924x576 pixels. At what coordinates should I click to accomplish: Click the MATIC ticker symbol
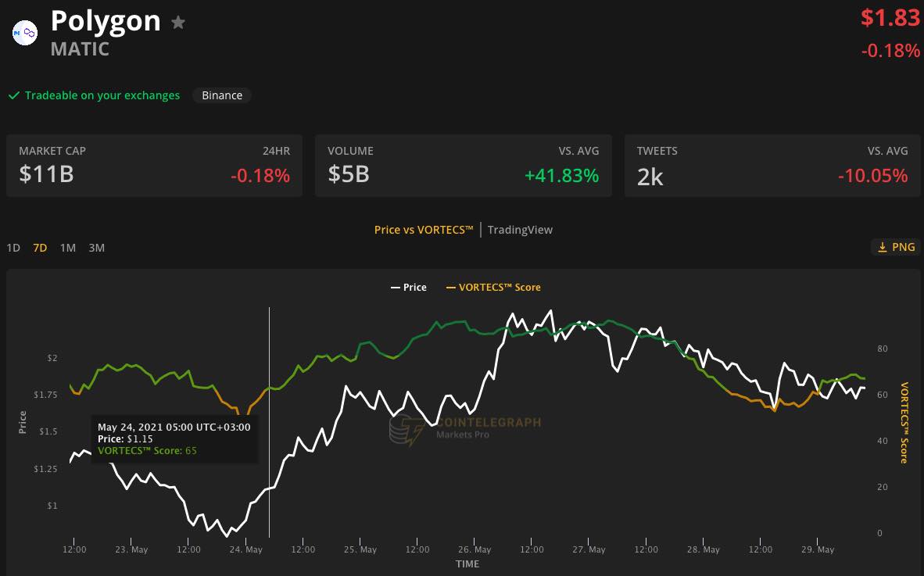point(81,49)
